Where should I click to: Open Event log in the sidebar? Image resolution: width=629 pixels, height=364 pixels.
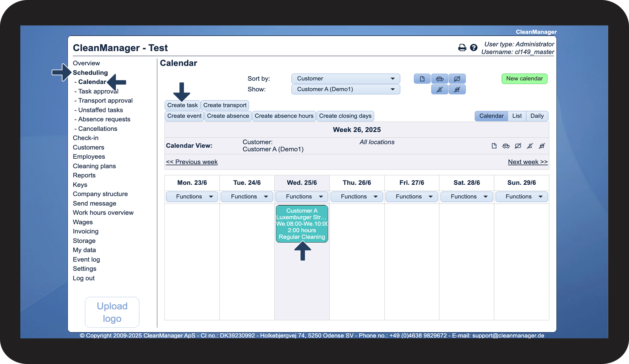pyautogui.click(x=87, y=260)
